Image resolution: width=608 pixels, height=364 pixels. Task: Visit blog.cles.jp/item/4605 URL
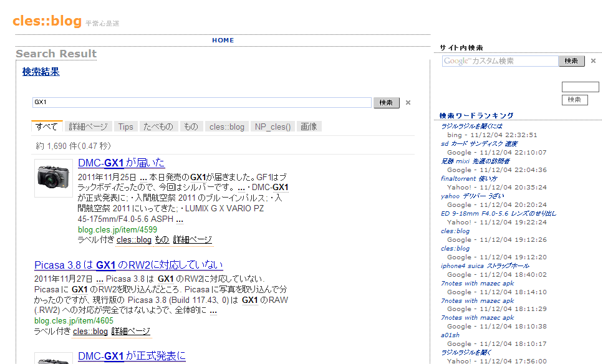[x=74, y=320]
